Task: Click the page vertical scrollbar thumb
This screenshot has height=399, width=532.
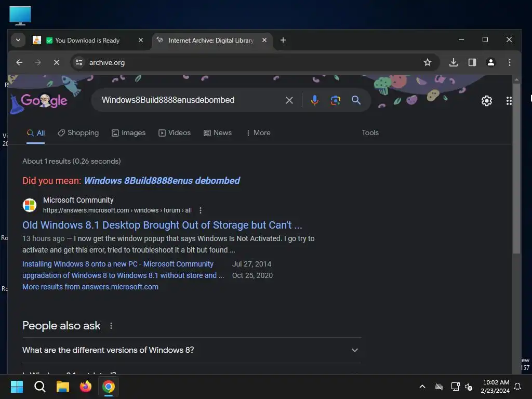Action: (x=516, y=168)
